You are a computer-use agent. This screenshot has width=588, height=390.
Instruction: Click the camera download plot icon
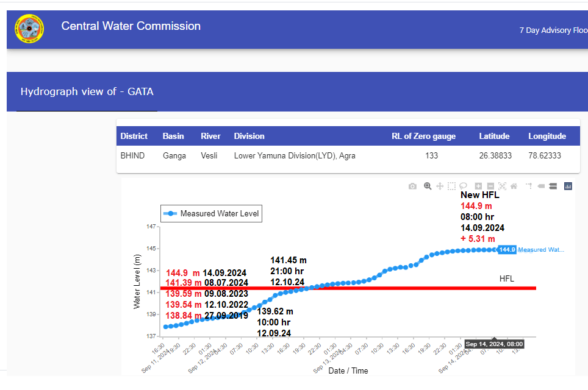pyautogui.click(x=413, y=186)
